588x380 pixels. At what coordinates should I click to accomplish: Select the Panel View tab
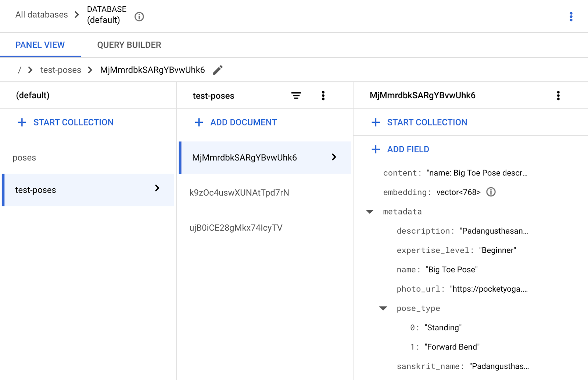click(x=40, y=45)
